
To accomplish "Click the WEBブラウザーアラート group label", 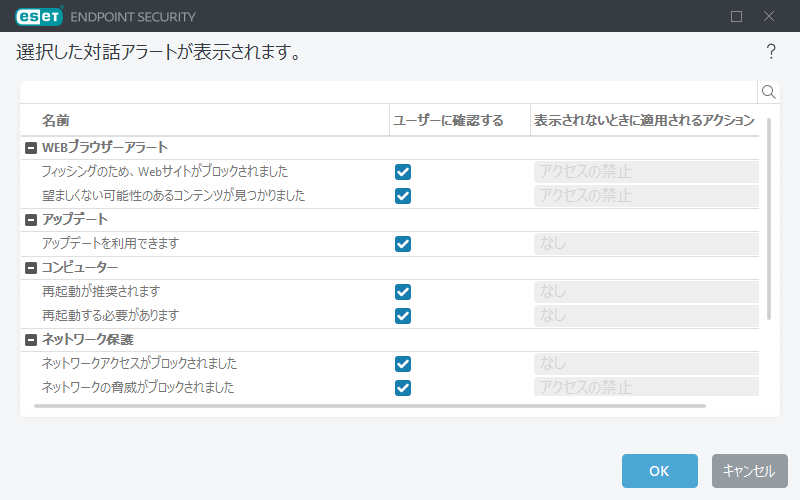I will pyautogui.click(x=105, y=147).
